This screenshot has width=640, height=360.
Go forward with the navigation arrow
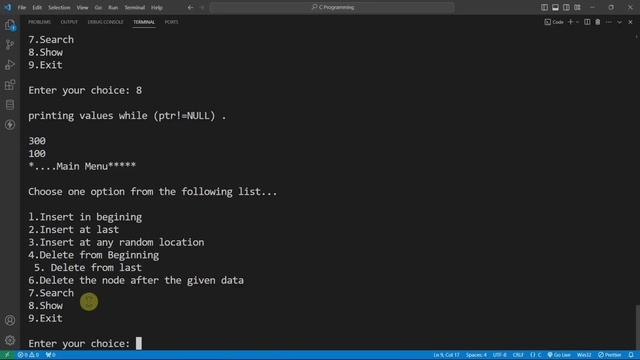click(202, 7)
